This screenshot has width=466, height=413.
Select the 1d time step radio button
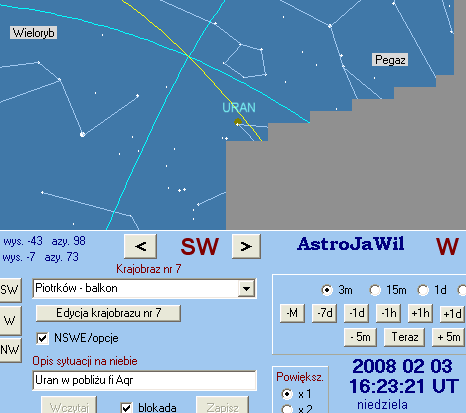tap(423, 290)
